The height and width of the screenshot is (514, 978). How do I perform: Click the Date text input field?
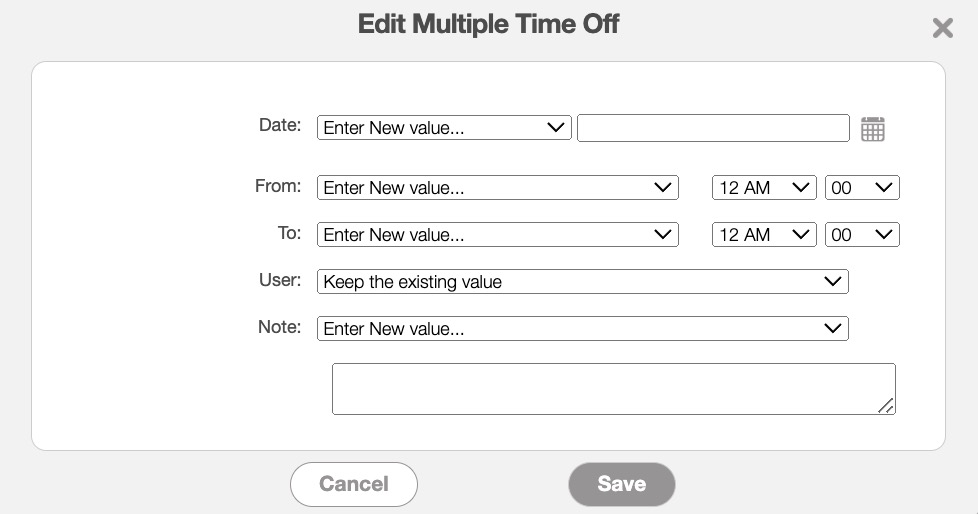[713, 128]
